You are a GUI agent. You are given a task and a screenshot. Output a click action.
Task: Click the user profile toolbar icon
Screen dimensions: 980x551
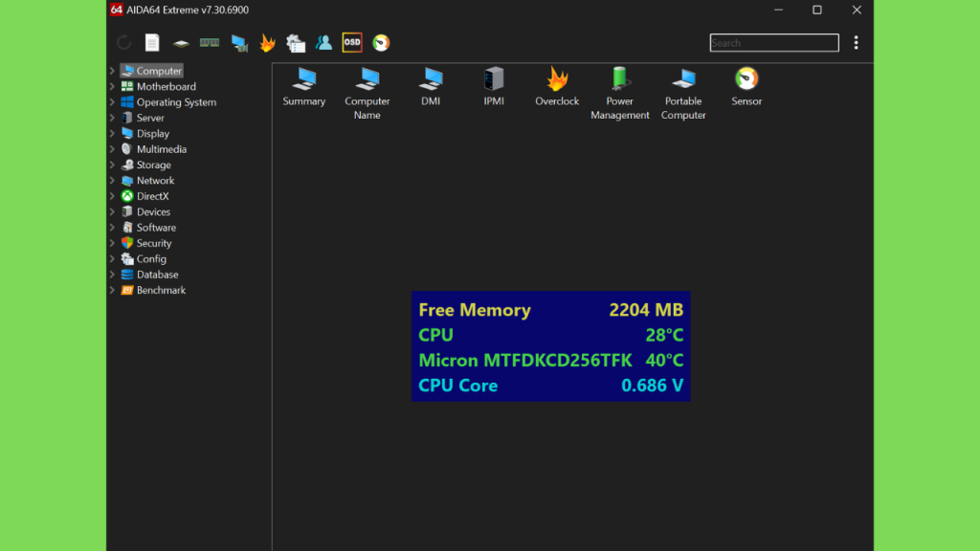coord(323,42)
